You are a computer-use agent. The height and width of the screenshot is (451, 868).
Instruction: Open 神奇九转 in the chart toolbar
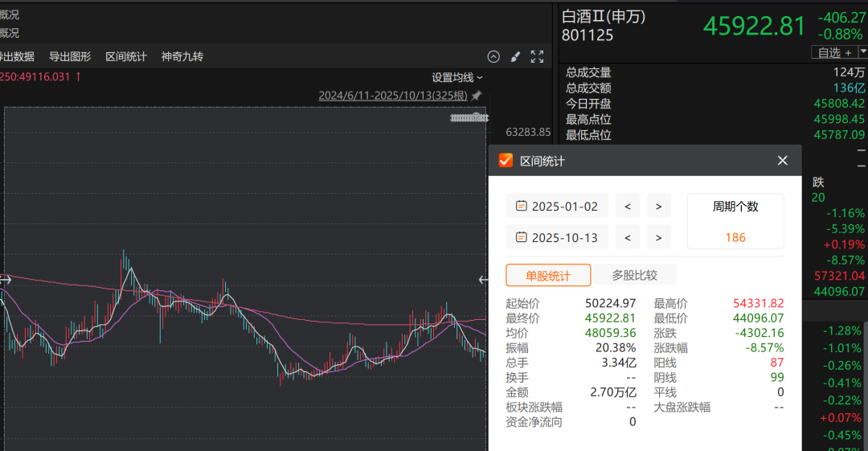(182, 56)
